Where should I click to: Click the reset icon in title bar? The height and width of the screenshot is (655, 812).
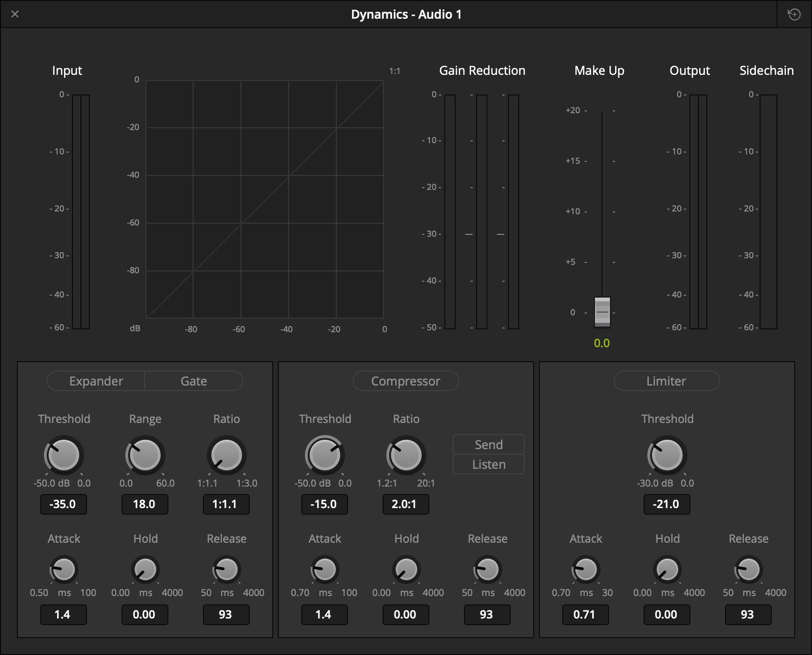(794, 15)
